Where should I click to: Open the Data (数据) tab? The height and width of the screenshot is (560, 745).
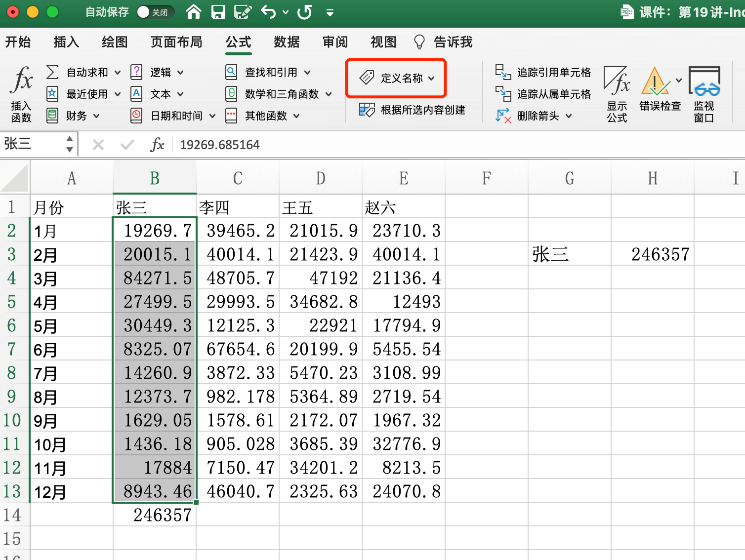tap(287, 42)
